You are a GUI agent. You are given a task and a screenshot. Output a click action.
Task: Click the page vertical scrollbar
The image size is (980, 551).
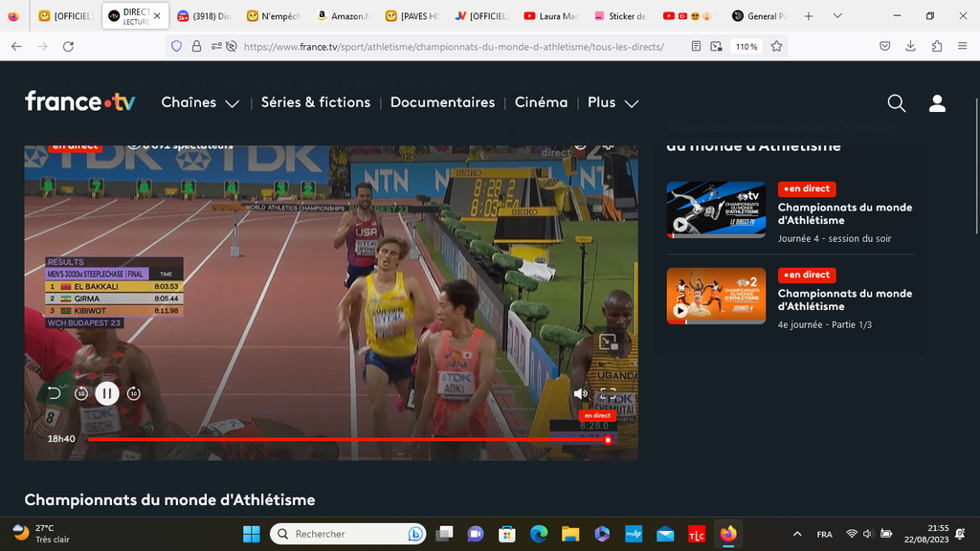(976, 165)
